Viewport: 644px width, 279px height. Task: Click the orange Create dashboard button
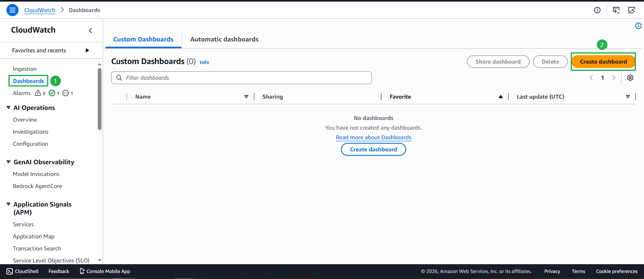(603, 62)
